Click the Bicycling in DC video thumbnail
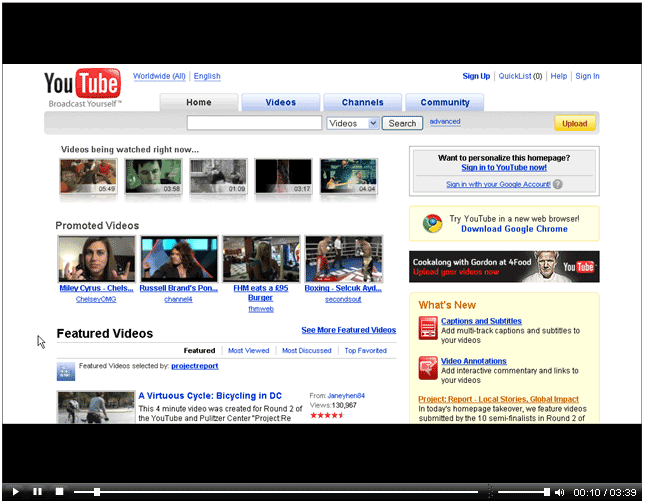This screenshot has width=645, height=504. tap(96, 407)
